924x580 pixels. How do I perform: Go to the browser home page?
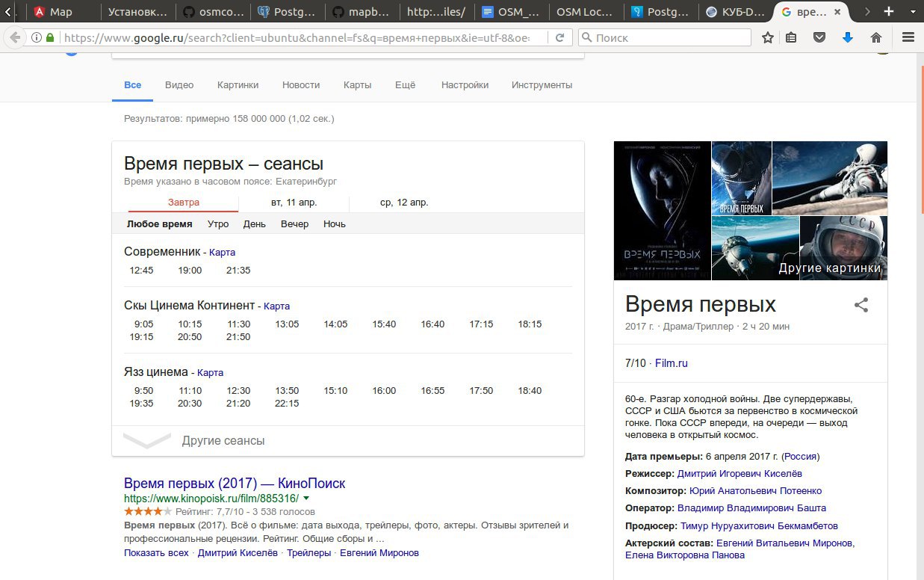click(x=876, y=37)
